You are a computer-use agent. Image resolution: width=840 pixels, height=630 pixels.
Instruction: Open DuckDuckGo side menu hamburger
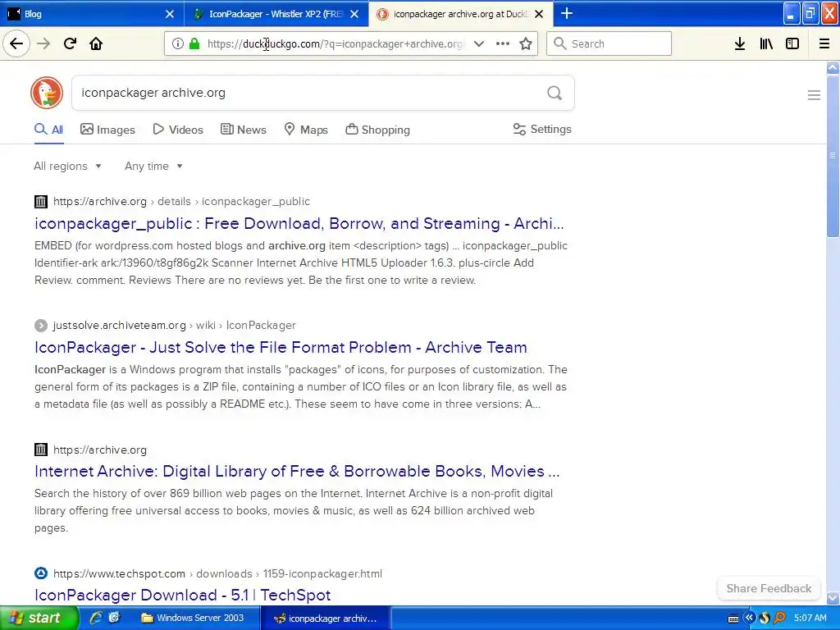814,95
